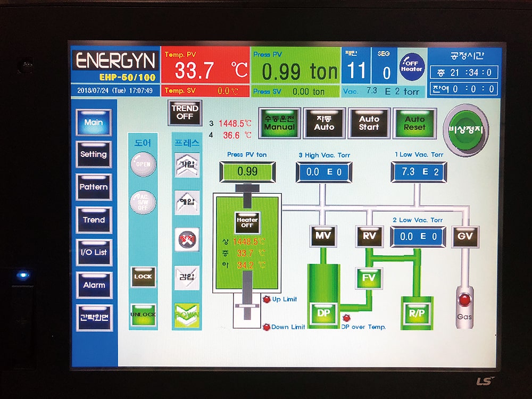Click the door LOCK button
The width and height of the screenshot is (532, 399).
143,277
